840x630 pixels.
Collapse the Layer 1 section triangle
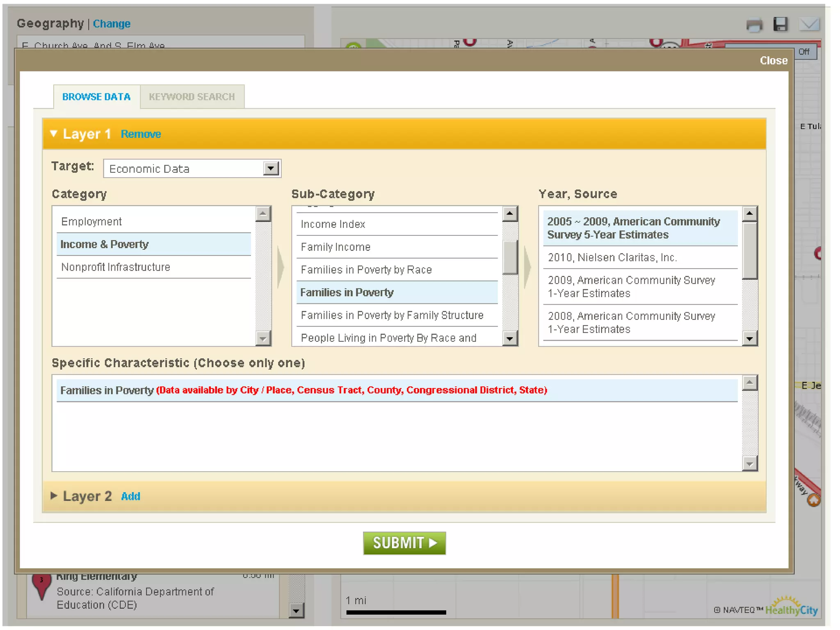[x=54, y=134]
